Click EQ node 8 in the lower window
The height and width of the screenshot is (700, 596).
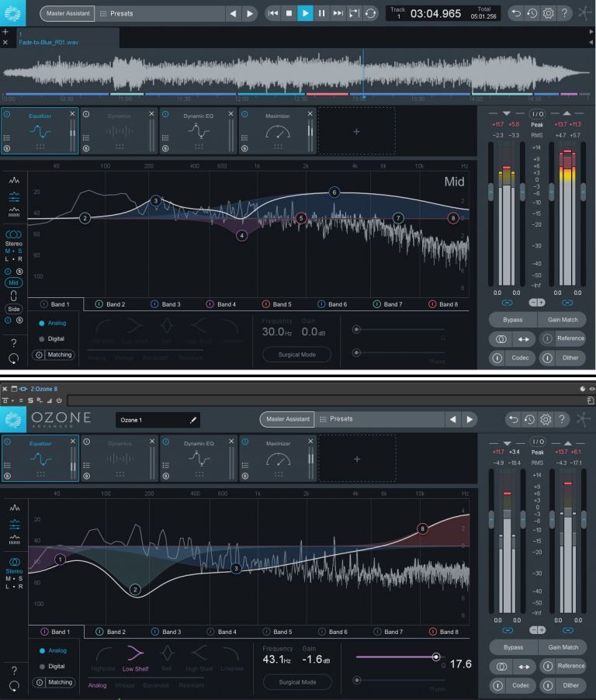(x=423, y=528)
